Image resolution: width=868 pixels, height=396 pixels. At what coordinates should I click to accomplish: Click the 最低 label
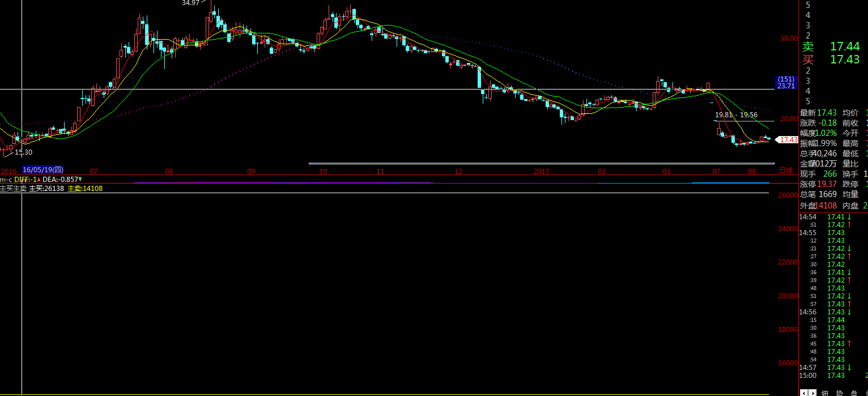click(x=850, y=154)
